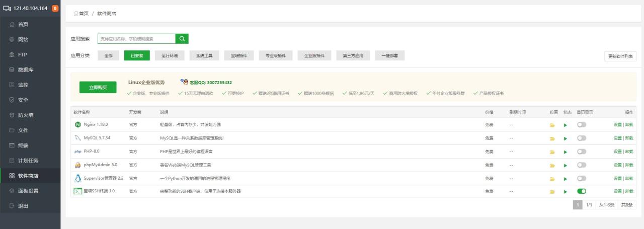Open the FTP sidebar item
Image resolution: width=644 pixels, height=229 pixels.
click(30, 54)
